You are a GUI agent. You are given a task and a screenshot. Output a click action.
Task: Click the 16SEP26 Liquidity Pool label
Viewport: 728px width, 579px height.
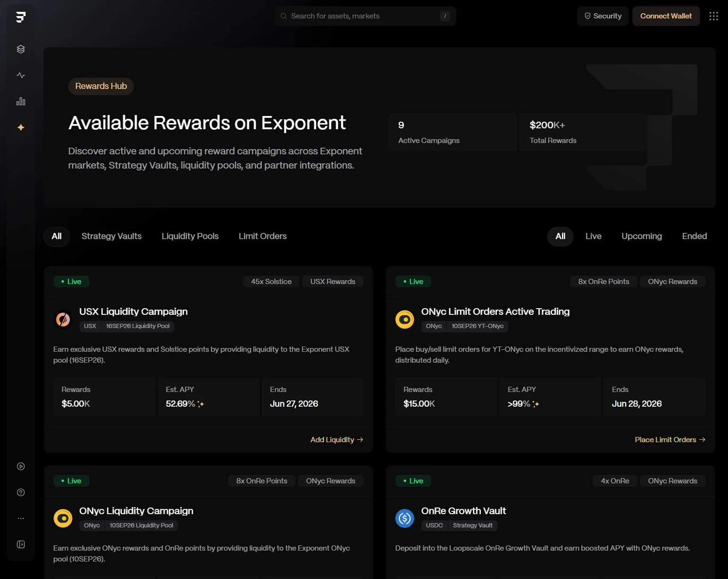click(x=138, y=326)
